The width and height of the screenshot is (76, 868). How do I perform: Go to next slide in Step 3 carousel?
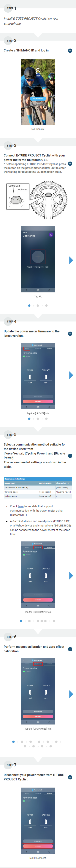(71, 260)
